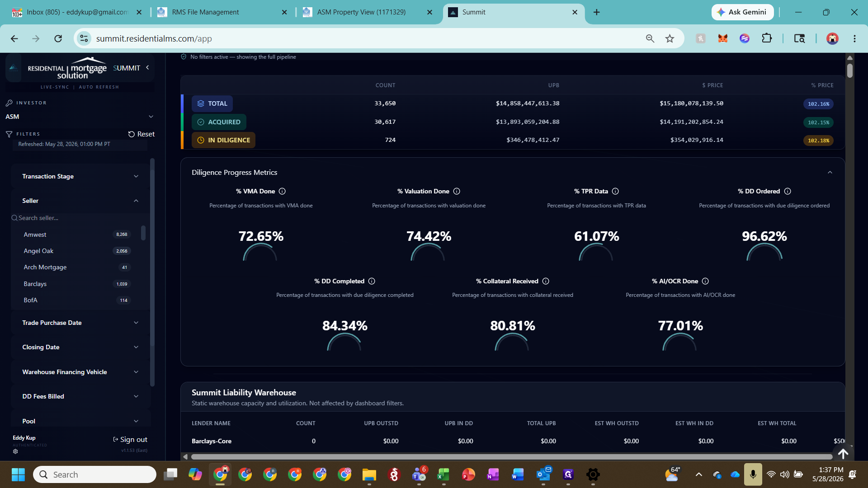Open a new browser tab

tap(597, 12)
